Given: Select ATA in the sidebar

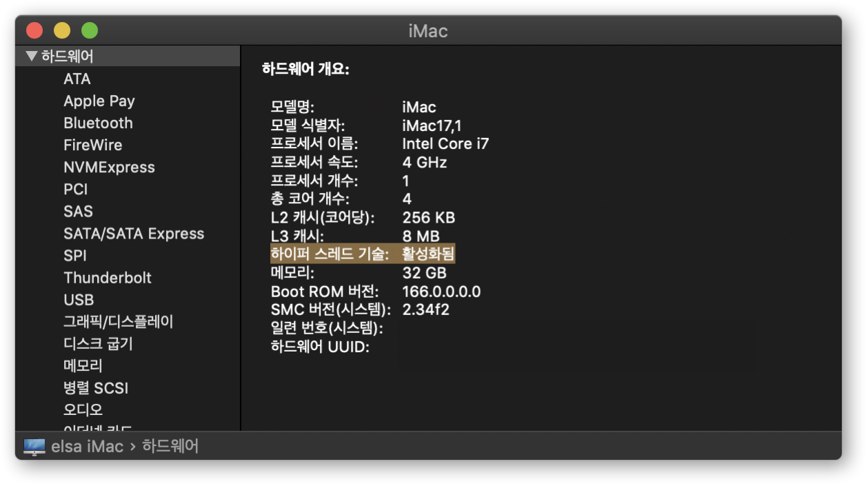Looking at the screenshot, I should point(77,79).
